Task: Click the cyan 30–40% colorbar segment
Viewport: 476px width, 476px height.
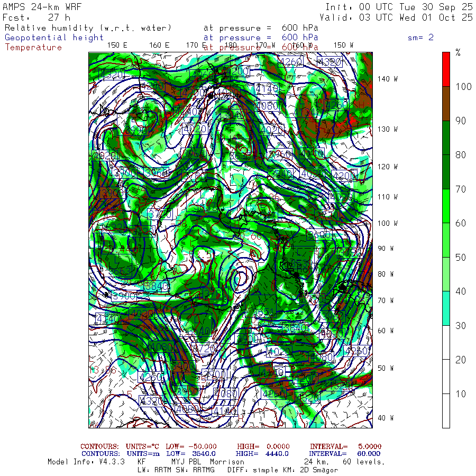Action: coord(446,308)
